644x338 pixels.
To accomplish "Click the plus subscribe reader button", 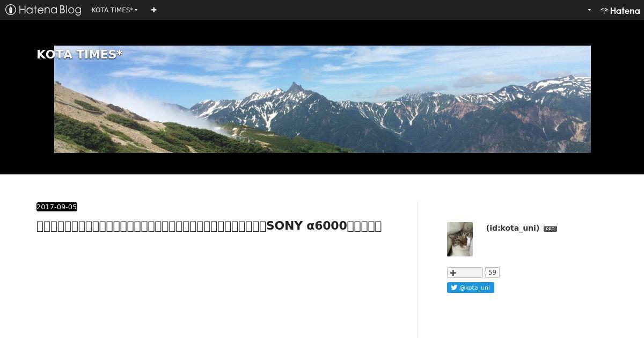I will [465, 273].
